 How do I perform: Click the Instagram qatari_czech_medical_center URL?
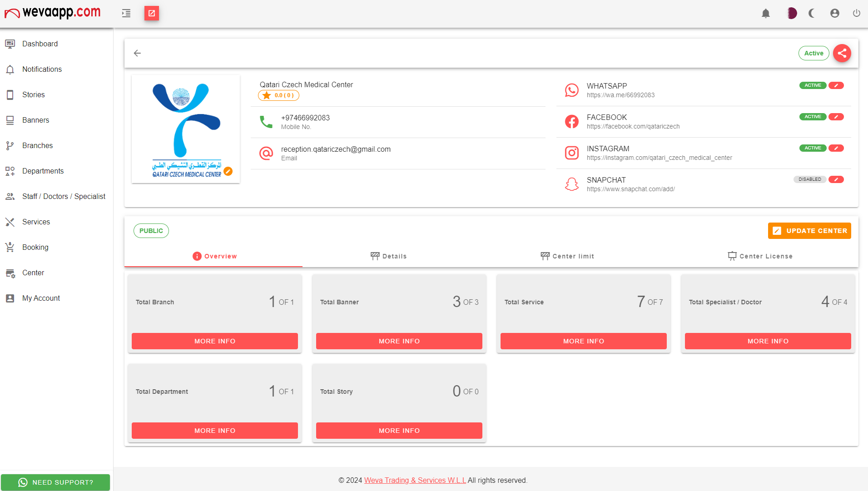tap(660, 158)
